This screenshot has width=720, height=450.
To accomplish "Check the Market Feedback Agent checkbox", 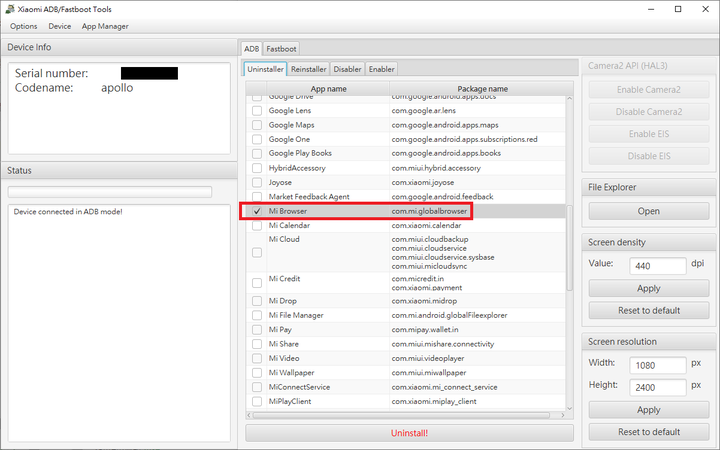I will tap(257, 197).
